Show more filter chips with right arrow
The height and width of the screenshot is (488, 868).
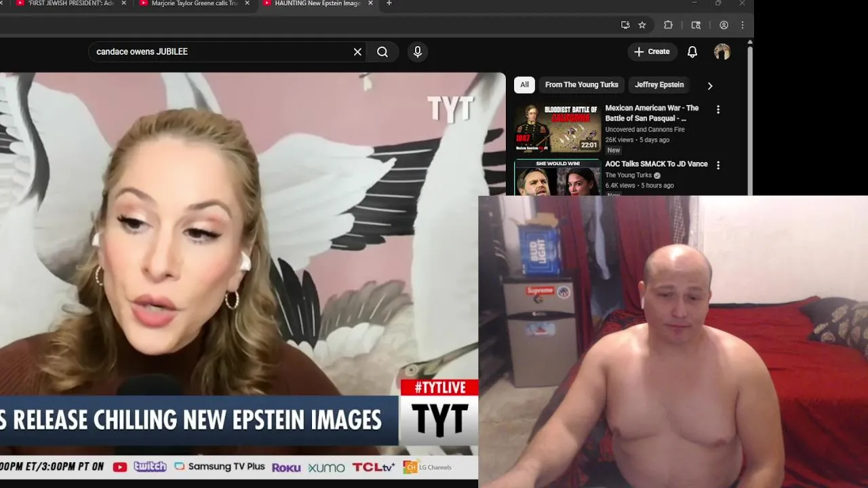pyautogui.click(x=710, y=85)
